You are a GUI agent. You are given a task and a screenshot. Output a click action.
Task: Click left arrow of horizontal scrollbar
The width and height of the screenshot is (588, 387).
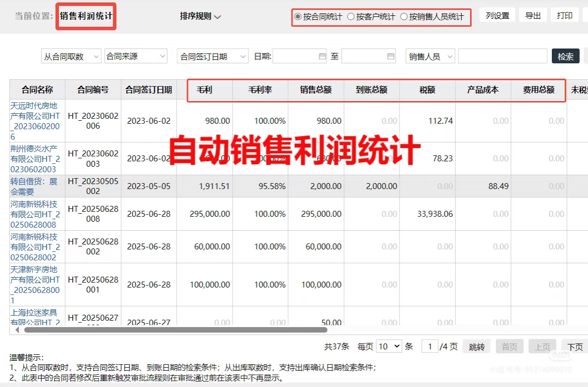tap(17, 330)
